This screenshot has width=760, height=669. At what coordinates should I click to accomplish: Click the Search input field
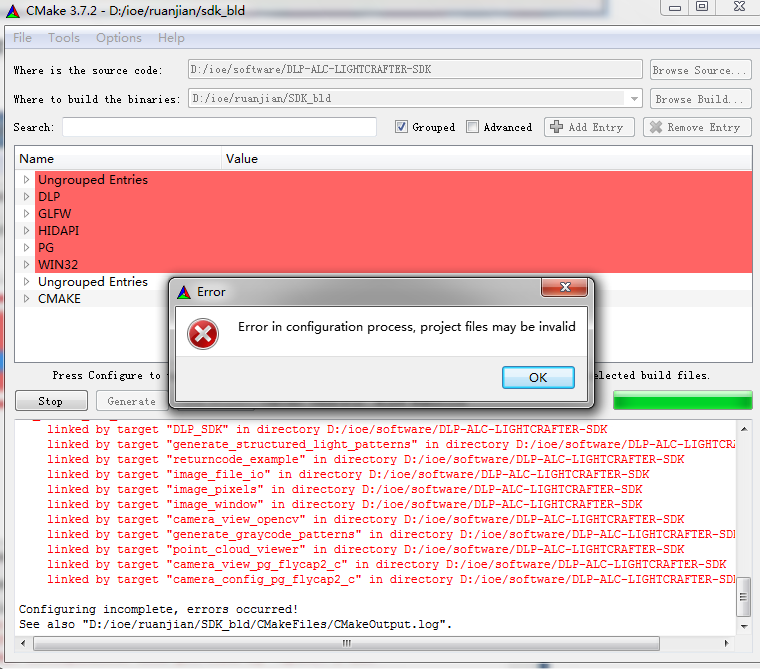(219, 127)
